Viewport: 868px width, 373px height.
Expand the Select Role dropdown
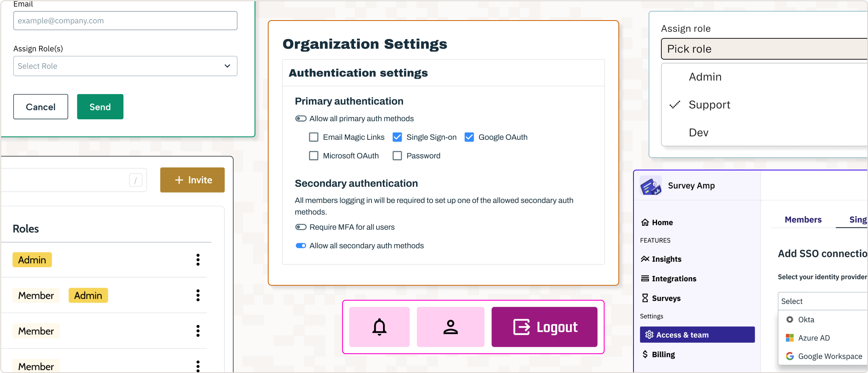tap(125, 66)
